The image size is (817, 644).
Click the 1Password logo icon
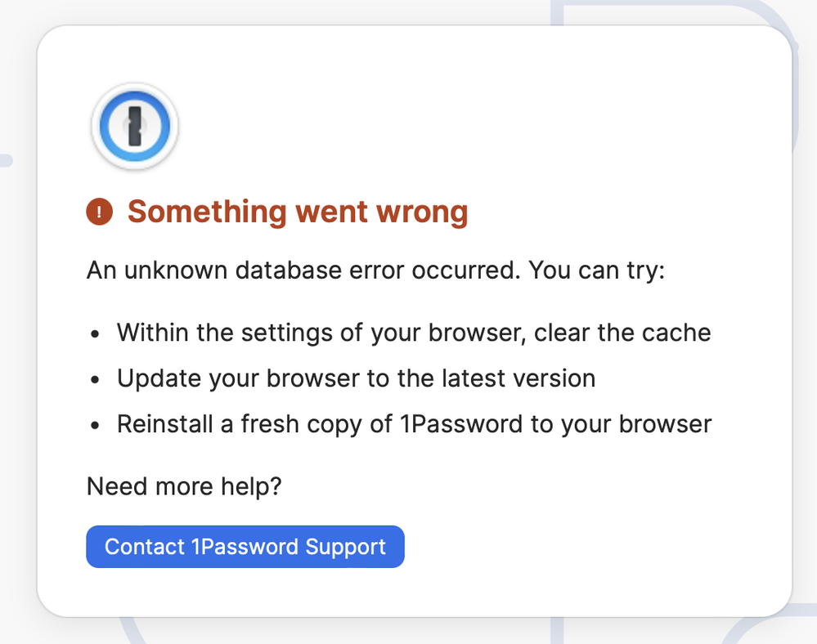(135, 126)
